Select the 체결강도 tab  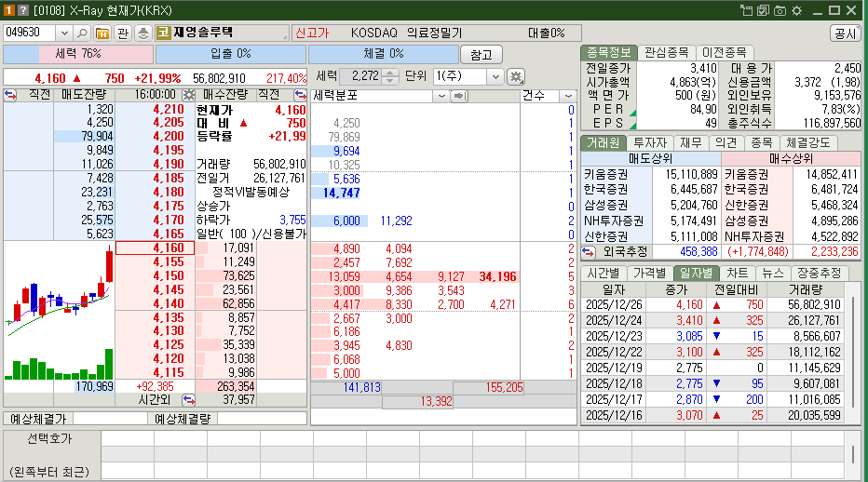coord(808,142)
